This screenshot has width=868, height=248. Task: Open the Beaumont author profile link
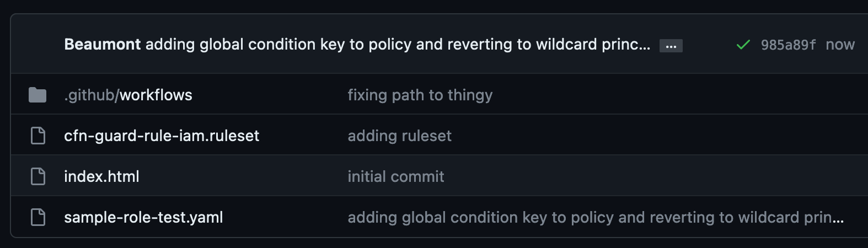[103, 44]
